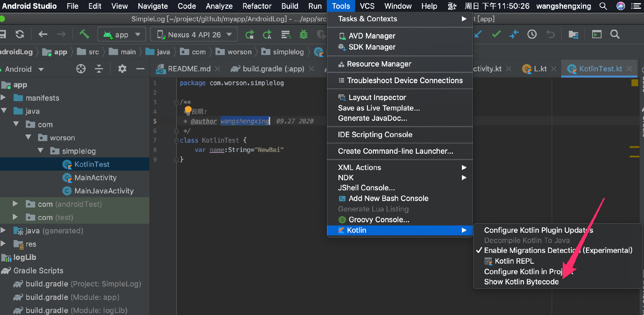This screenshot has height=315, width=644.
Task: Click the Sync Project with Gradle icon
Action: (x=20, y=34)
